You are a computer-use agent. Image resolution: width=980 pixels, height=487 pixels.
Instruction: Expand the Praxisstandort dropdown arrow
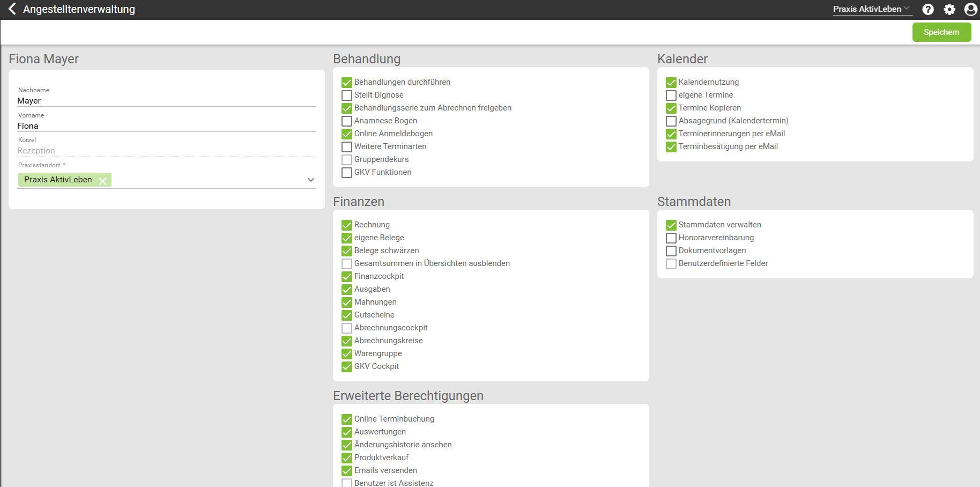coord(311,180)
